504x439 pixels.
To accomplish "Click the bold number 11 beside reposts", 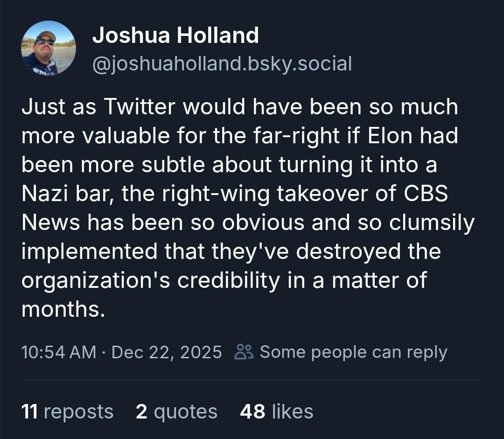I will click(30, 411).
